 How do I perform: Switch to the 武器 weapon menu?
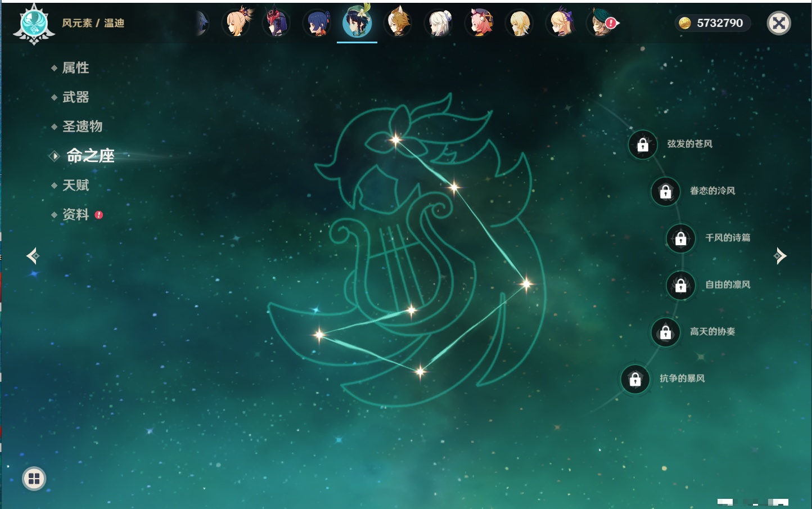pyautogui.click(x=75, y=97)
